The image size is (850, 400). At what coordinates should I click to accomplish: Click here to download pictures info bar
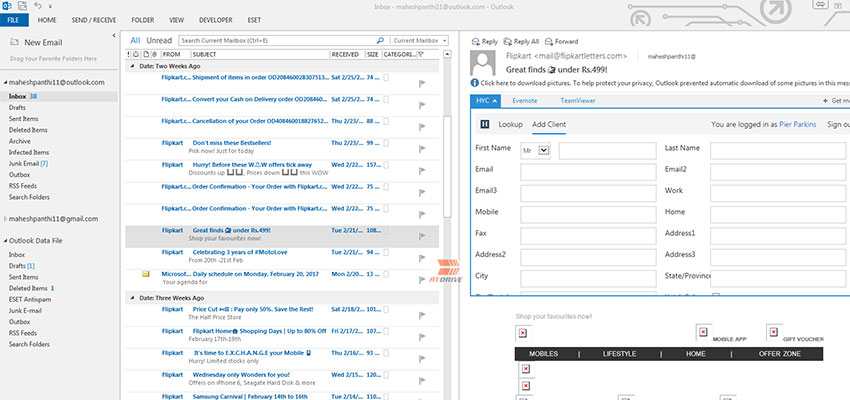[665, 83]
